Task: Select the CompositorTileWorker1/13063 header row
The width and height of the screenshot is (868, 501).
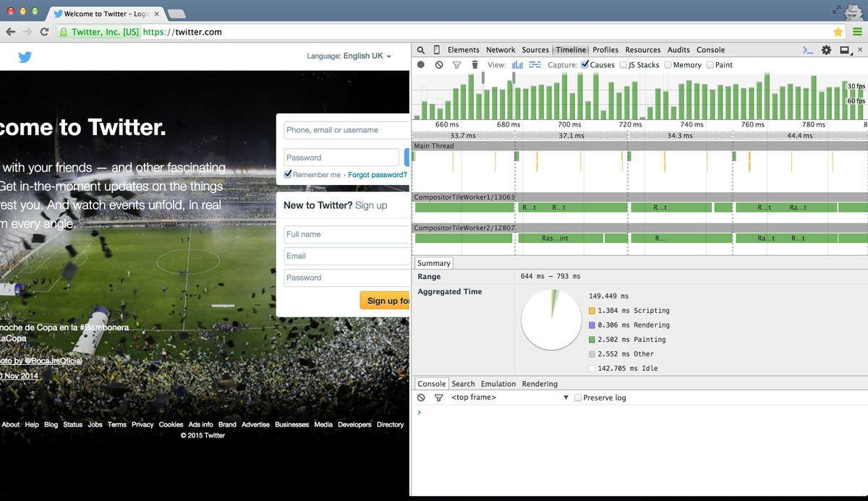Action: pyautogui.click(x=639, y=197)
